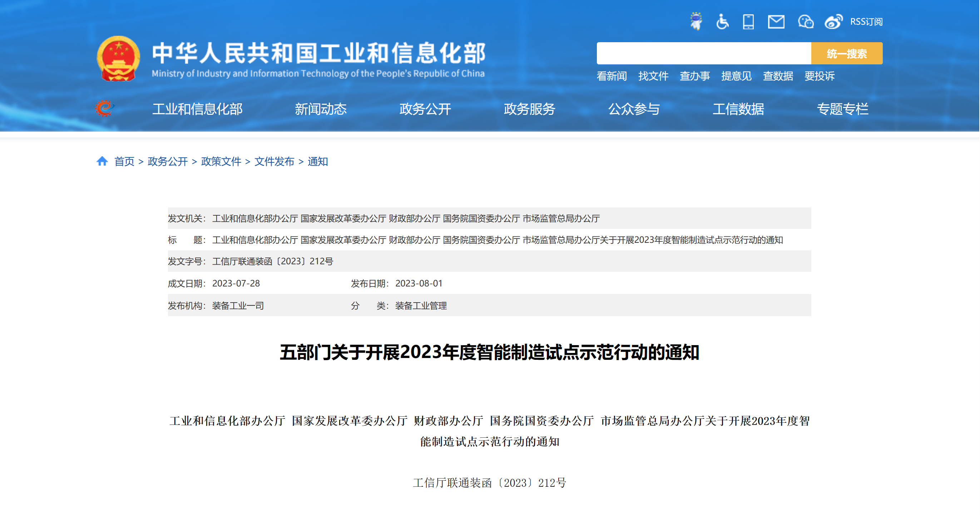Click the 分类 装备工业管理 value

pyautogui.click(x=421, y=306)
